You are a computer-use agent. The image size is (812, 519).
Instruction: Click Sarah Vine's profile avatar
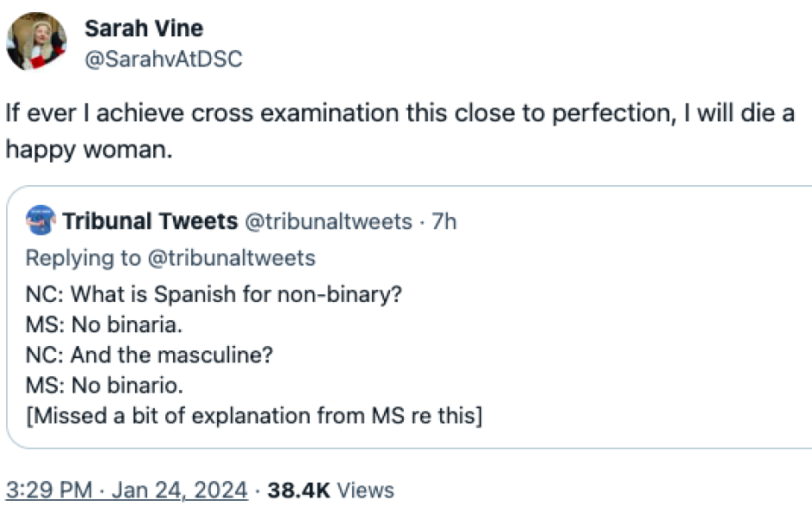36,41
